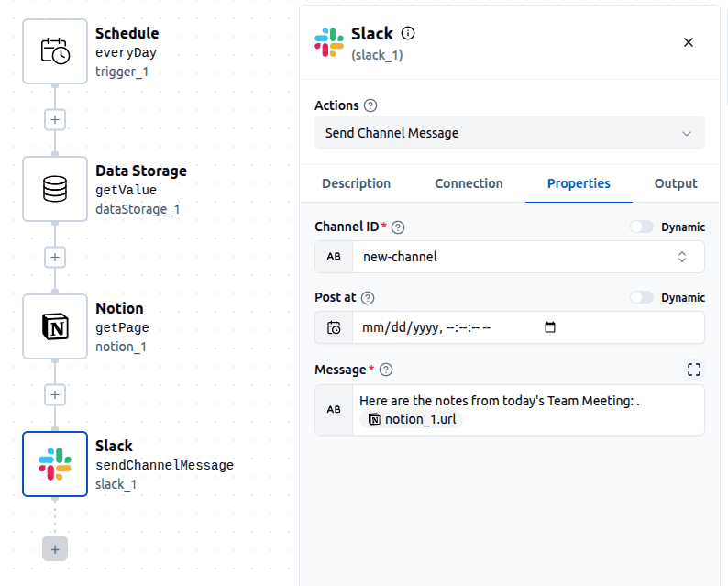Click the getValue text under Data Storage
The image size is (728, 586).
(x=126, y=191)
